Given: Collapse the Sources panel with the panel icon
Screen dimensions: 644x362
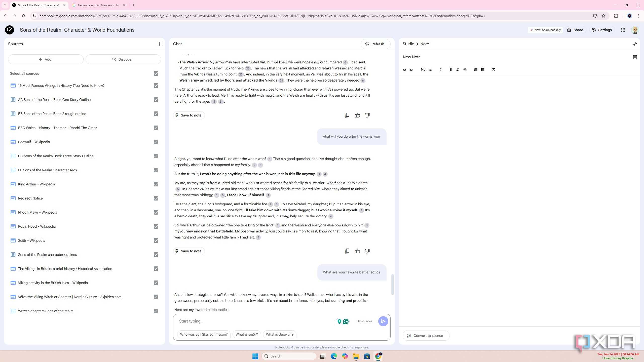Looking at the screenshot, I should click(x=160, y=44).
